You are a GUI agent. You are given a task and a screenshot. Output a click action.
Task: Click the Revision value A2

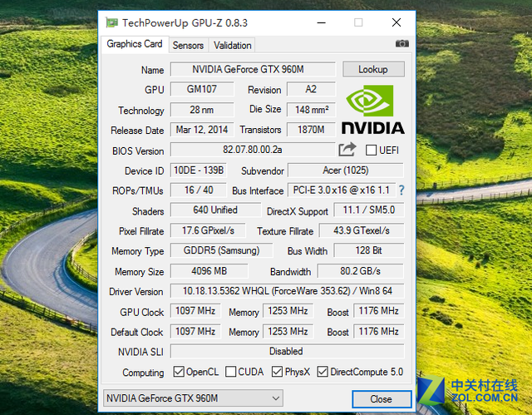[x=311, y=89]
